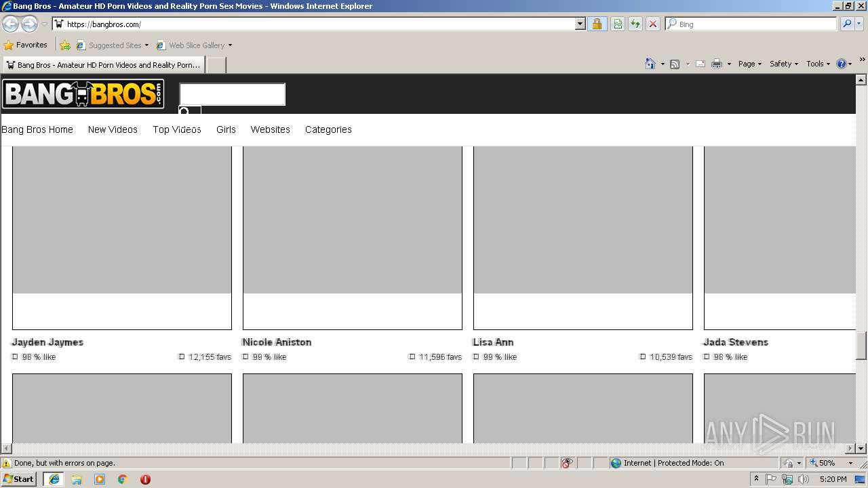This screenshot has width=868, height=488.
Task: Stop loading with the red X icon
Action: pyautogui.click(x=653, y=24)
